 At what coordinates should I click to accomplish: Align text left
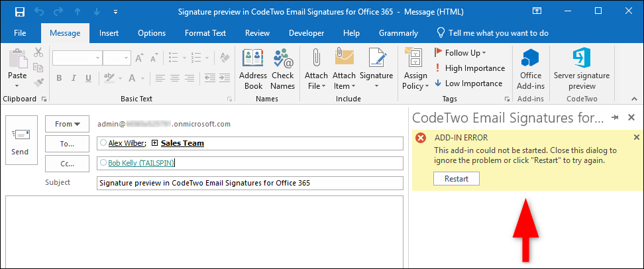[160, 78]
